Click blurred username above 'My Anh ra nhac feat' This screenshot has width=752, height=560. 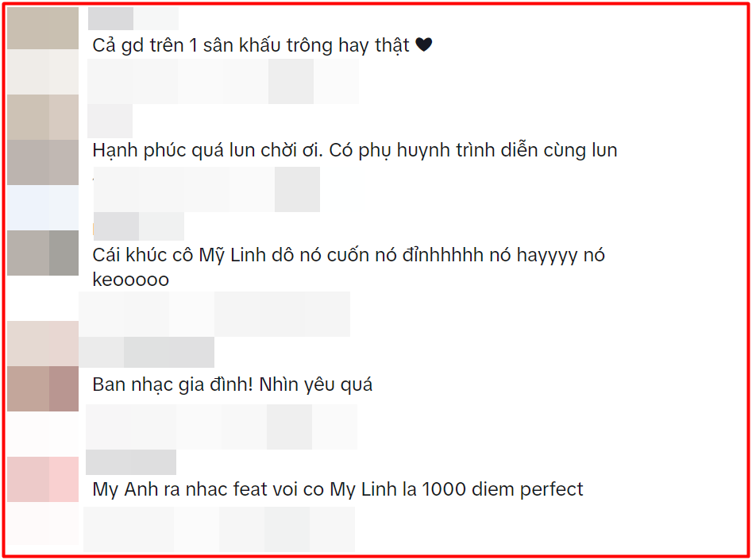pyautogui.click(x=131, y=462)
